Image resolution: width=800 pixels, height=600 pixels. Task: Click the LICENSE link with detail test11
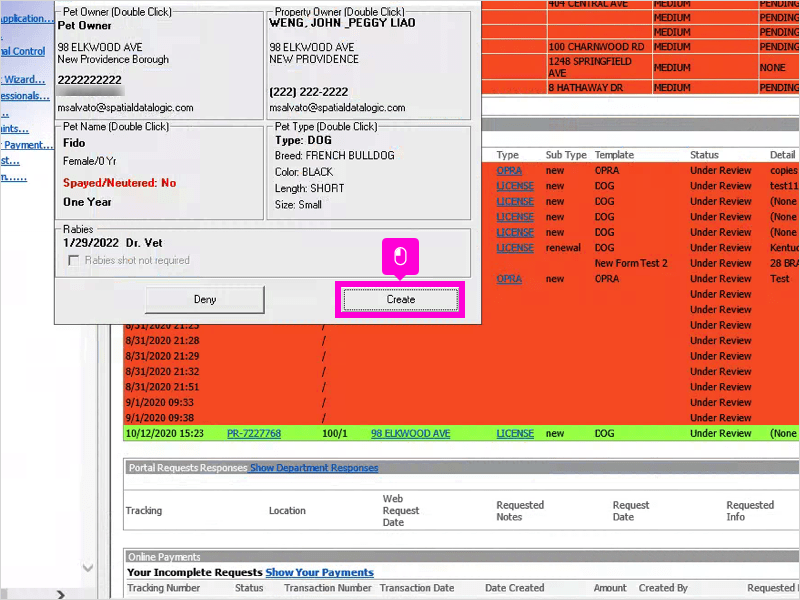[515, 186]
